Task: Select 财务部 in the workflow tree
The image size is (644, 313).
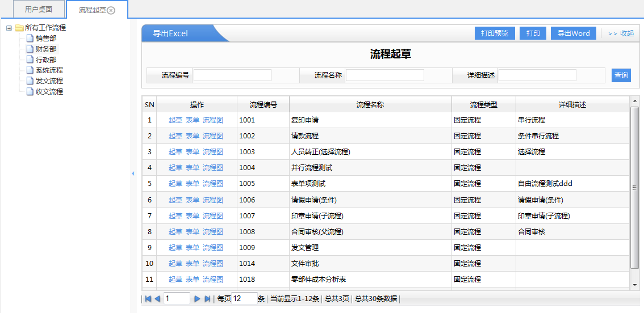Action: 46,49
